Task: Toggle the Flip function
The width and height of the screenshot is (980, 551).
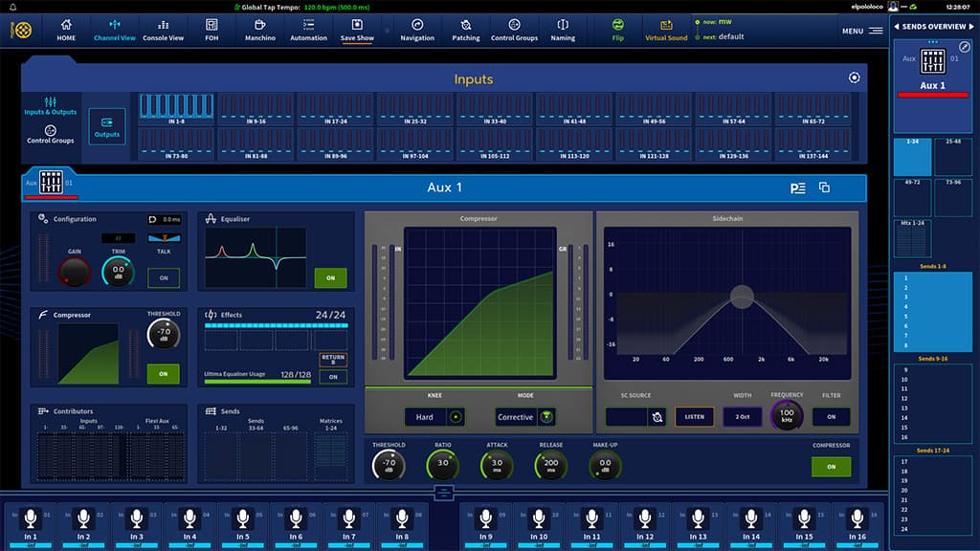Action: point(617,30)
